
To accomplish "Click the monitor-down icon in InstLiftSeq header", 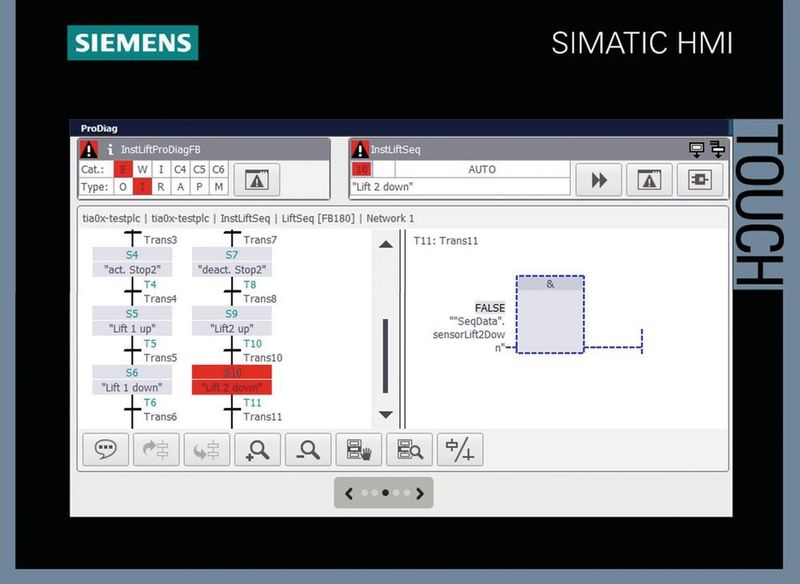I will (696, 149).
